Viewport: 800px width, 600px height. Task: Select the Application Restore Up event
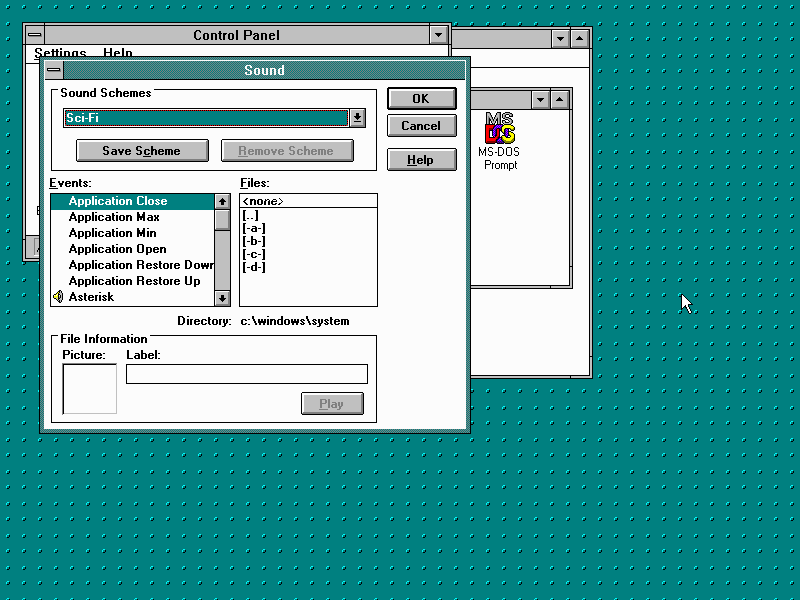pyautogui.click(x=134, y=281)
